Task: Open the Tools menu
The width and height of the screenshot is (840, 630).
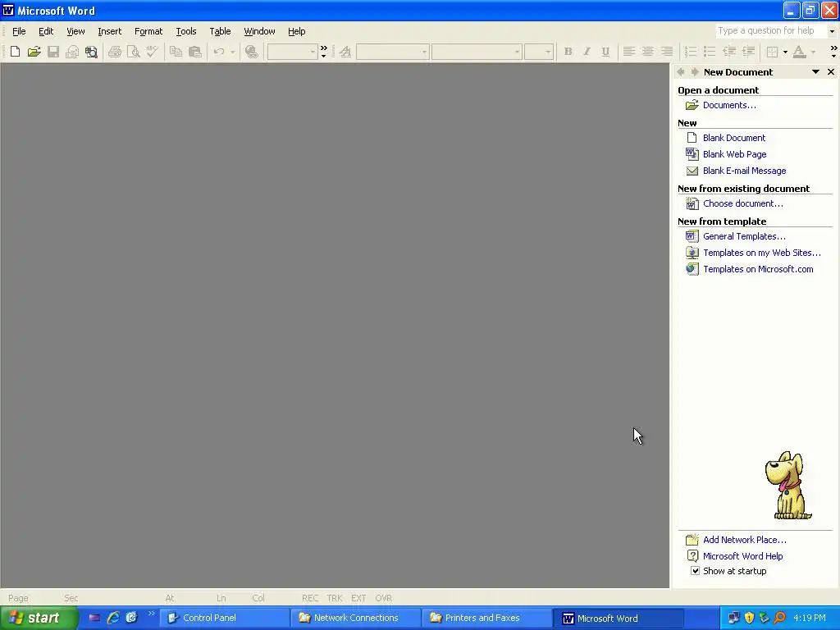Action: point(186,31)
